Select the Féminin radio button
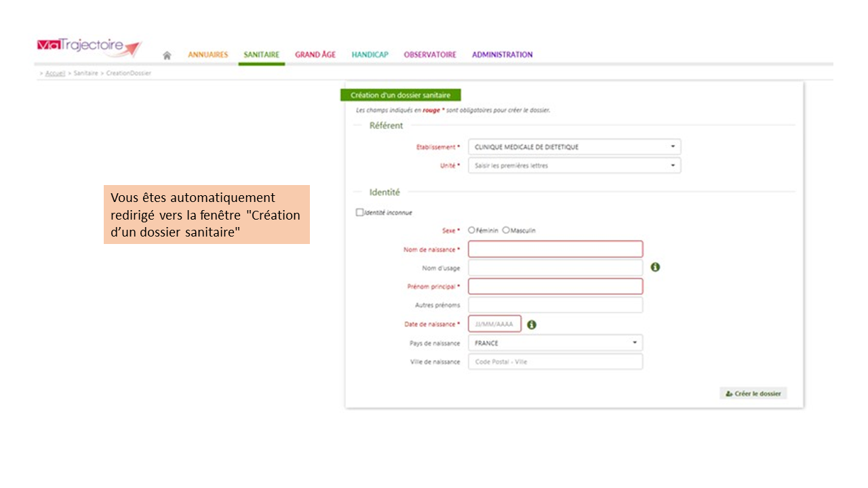The width and height of the screenshot is (868, 488). tap(471, 230)
